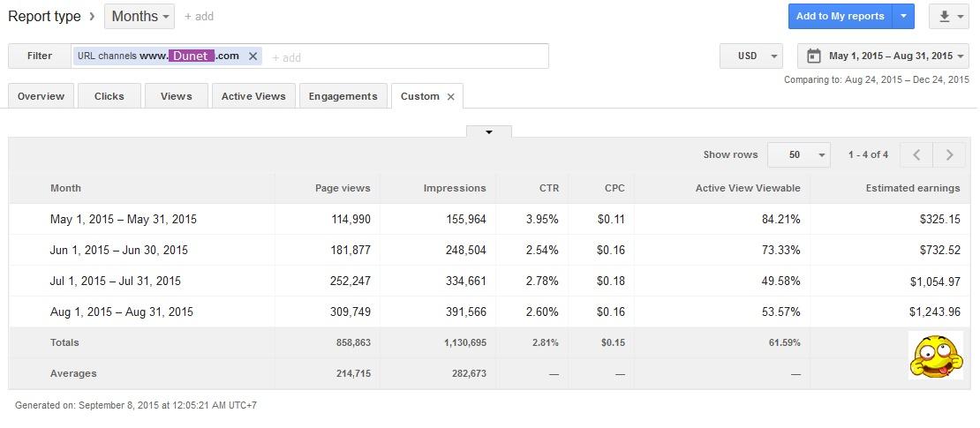Screen dimensions: 980x428
Task: Expand the chart panel arrow handle
Action: (x=488, y=132)
